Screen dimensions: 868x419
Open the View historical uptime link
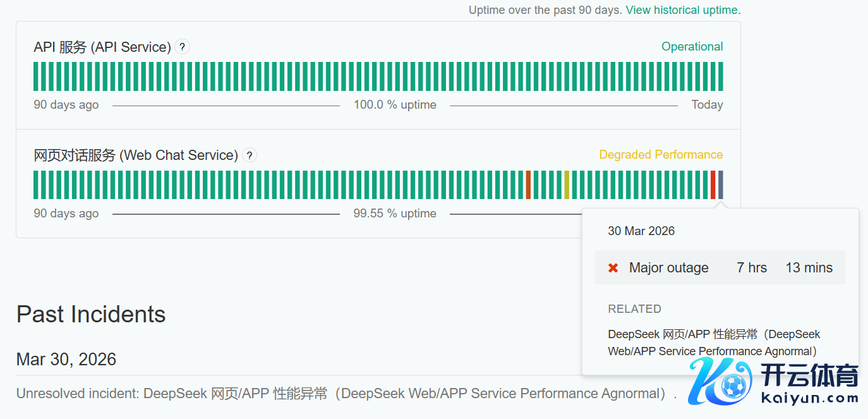tap(683, 10)
